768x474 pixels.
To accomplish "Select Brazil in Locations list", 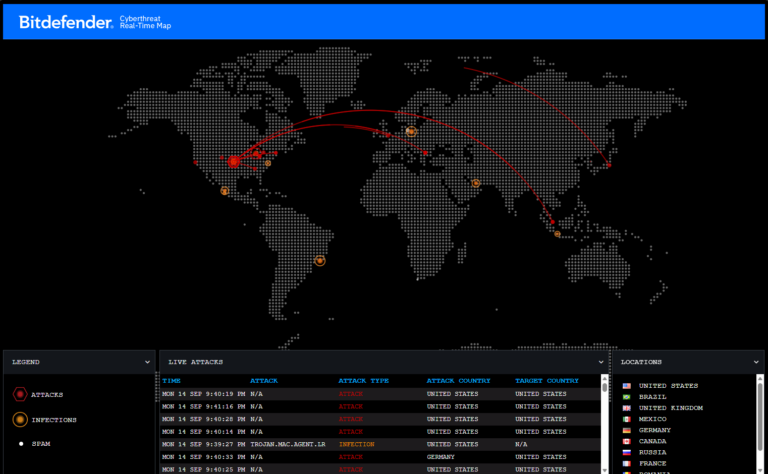I will coord(652,397).
